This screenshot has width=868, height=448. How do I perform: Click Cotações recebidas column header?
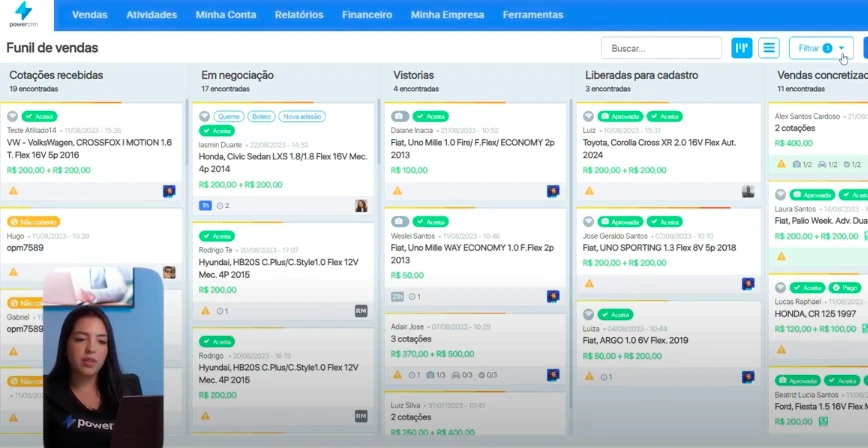tap(56, 75)
